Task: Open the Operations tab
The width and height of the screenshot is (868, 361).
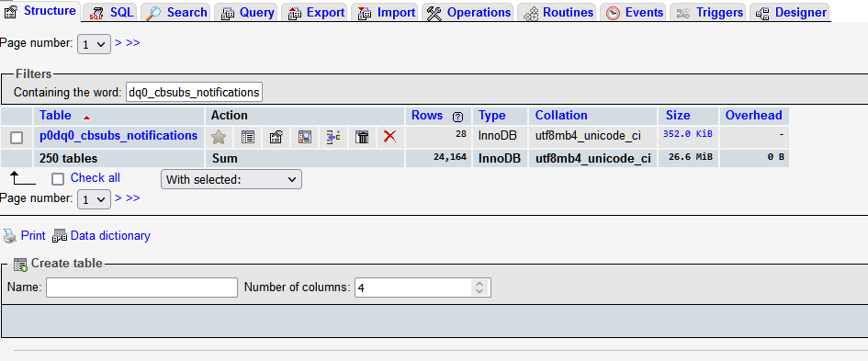Action: (x=468, y=12)
